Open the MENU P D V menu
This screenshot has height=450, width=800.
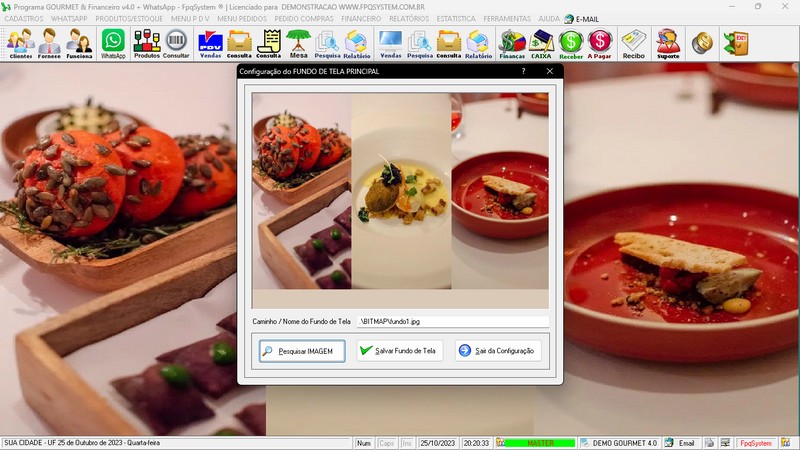coord(190,18)
